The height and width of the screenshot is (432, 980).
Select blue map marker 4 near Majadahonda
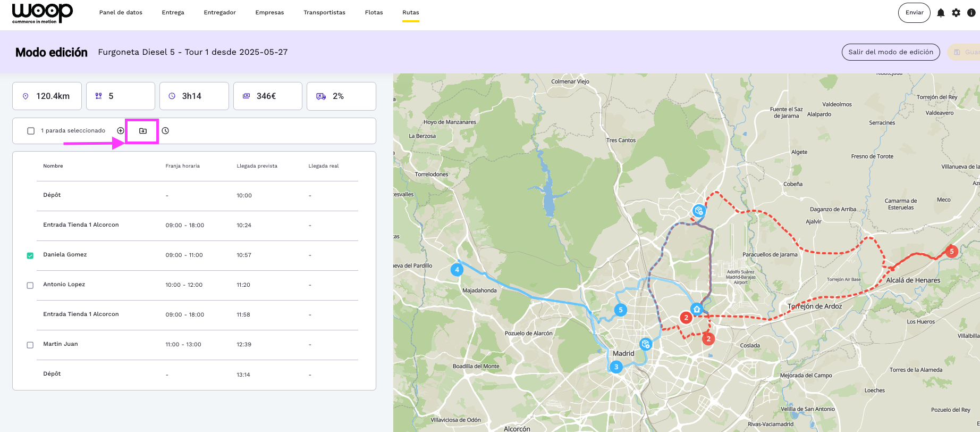[457, 270]
